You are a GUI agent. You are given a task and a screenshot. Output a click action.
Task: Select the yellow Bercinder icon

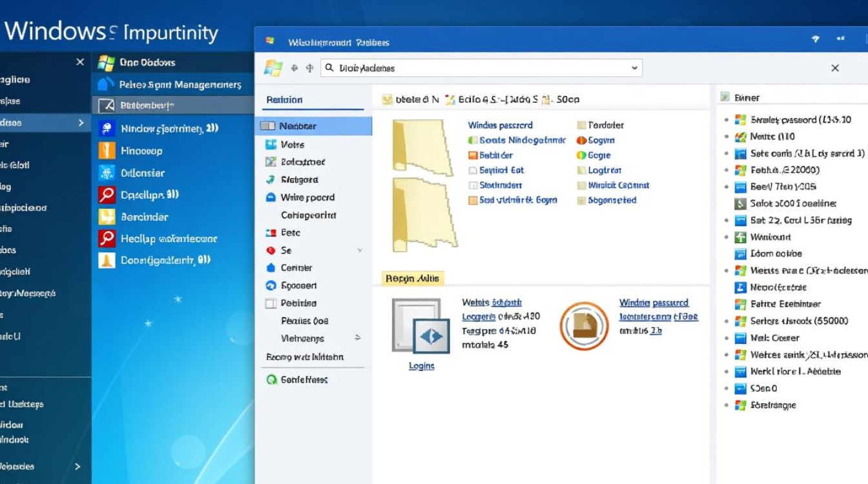click(x=107, y=217)
